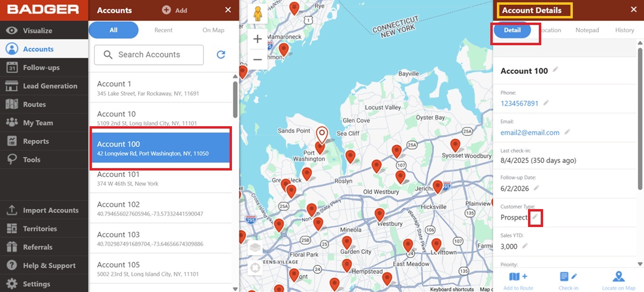Edit the email address

(x=567, y=132)
